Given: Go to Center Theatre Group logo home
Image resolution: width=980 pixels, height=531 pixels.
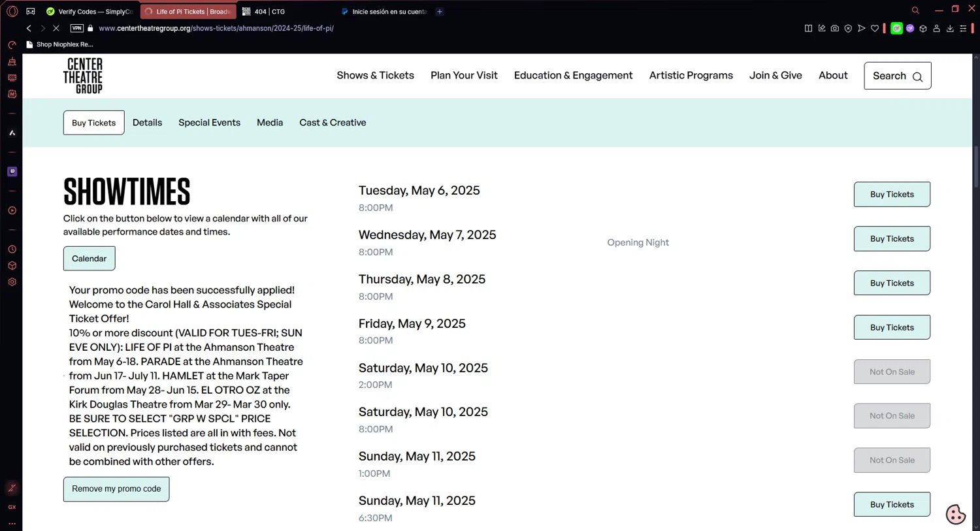Looking at the screenshot, I should click(83, 76).
